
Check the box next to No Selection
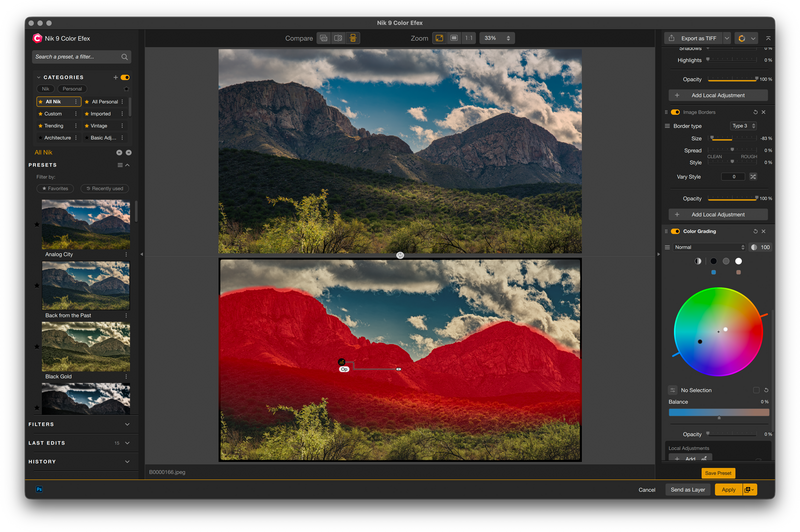pyautogui.click(x=756, y=390)
